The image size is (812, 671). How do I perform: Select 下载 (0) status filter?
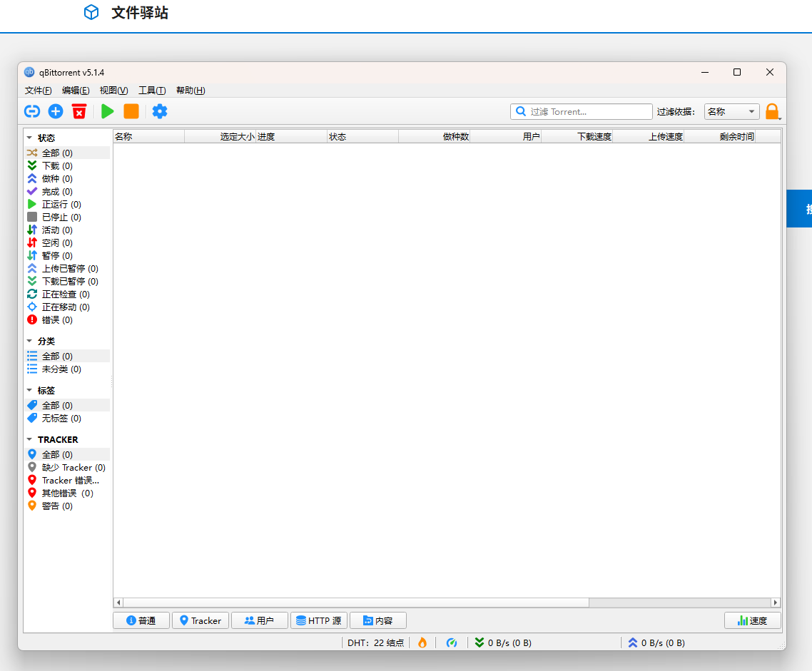(56, 166)
